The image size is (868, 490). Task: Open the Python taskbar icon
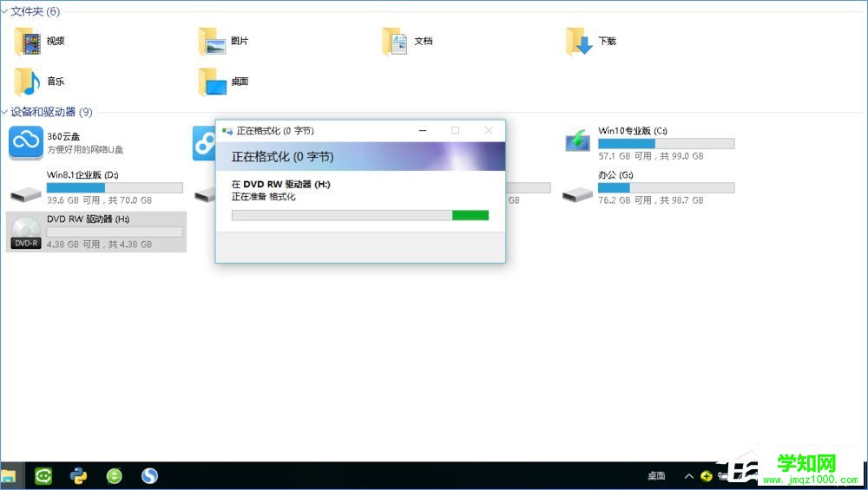coord(79,476)
